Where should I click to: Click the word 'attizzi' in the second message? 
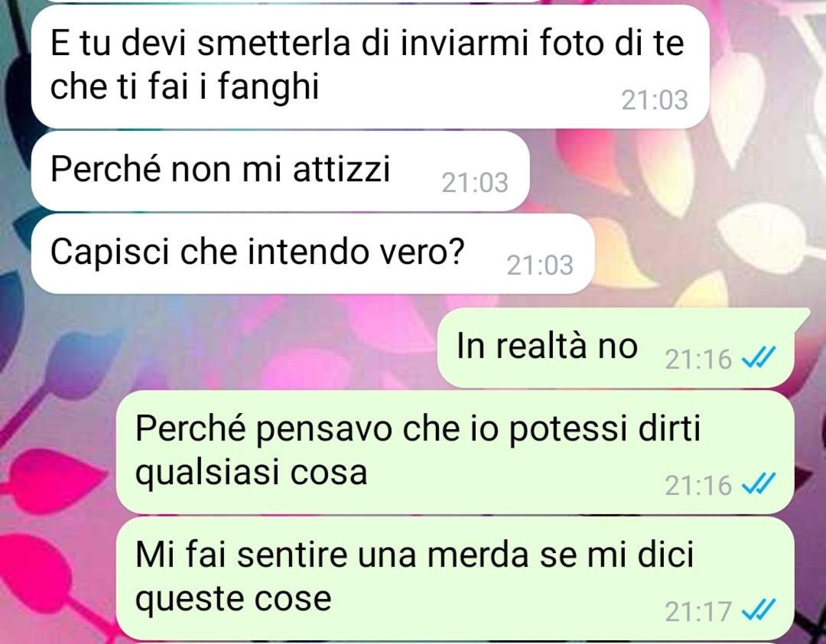341,168
